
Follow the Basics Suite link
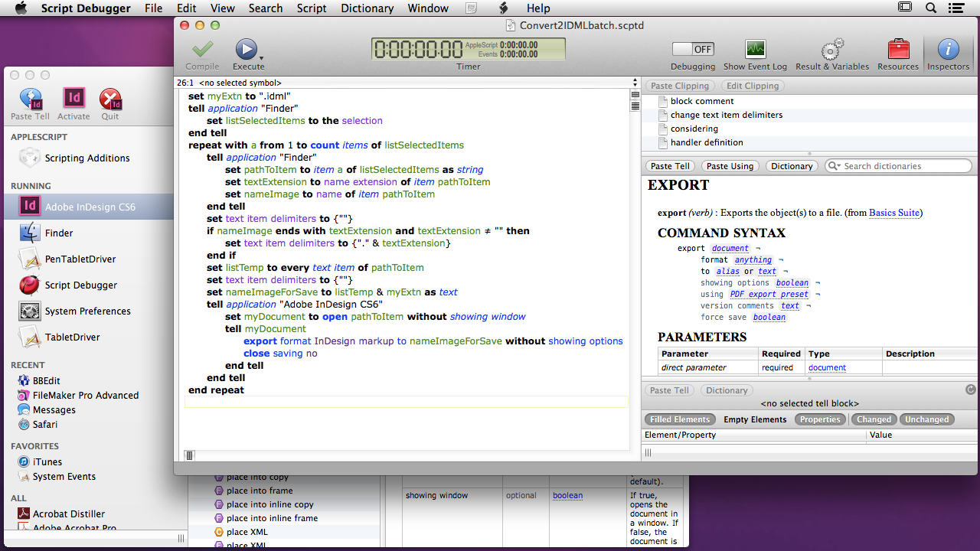(x=893, y=213)
